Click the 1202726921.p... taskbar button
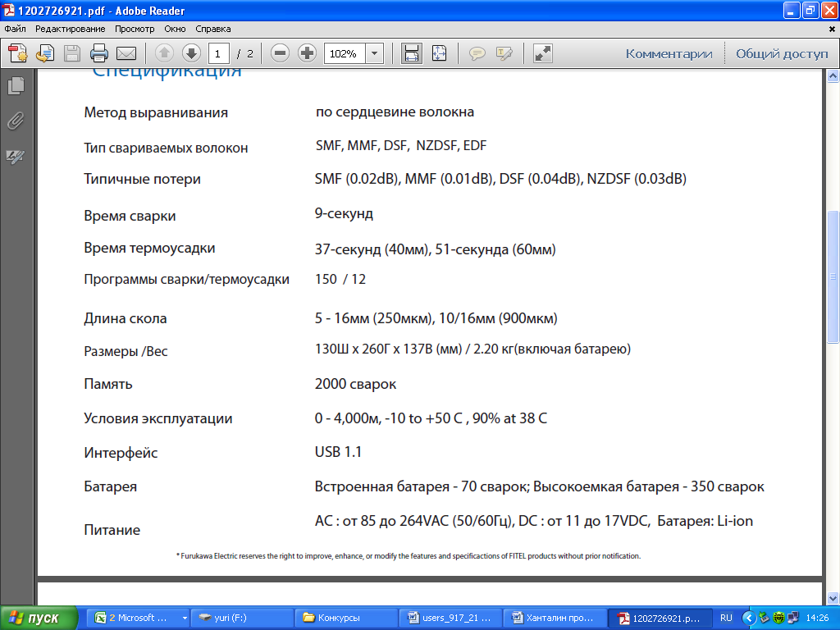 coord(660,619)
